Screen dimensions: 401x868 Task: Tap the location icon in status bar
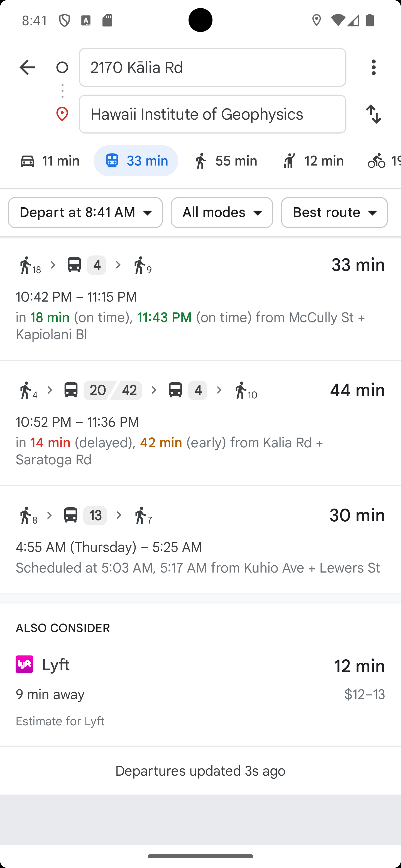pos(316,21)
